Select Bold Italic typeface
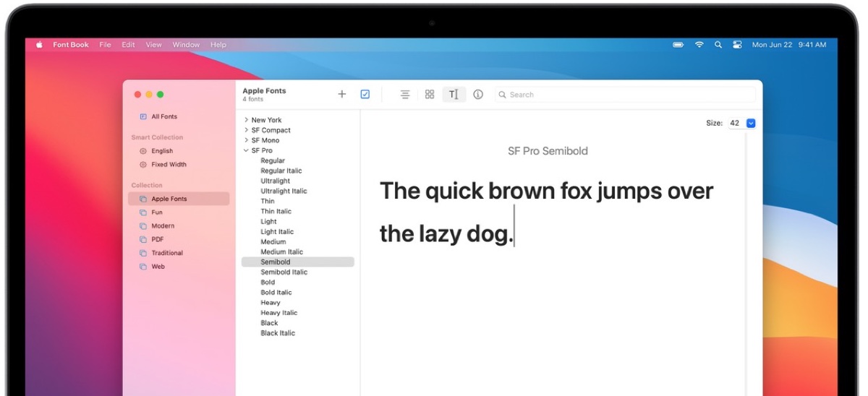This screenshot has height=396, width=868. (276, 292)
